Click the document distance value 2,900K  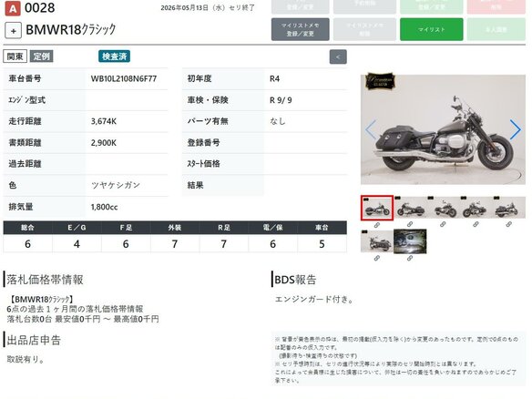(104, 143)
